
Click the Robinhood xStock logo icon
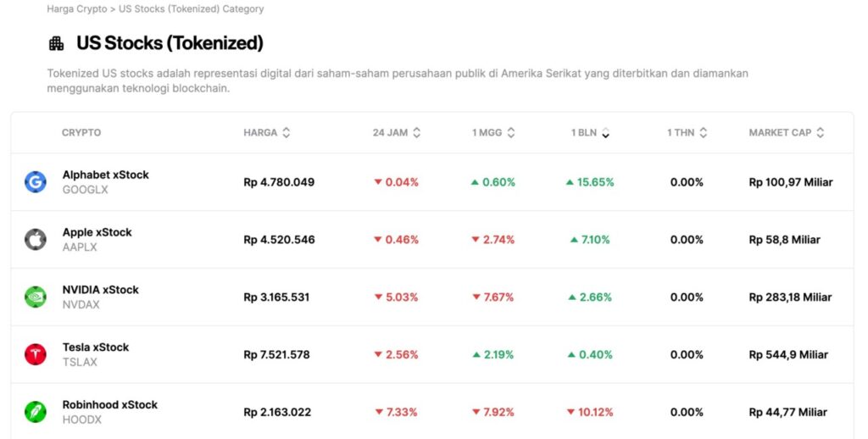tap(36, 412)
